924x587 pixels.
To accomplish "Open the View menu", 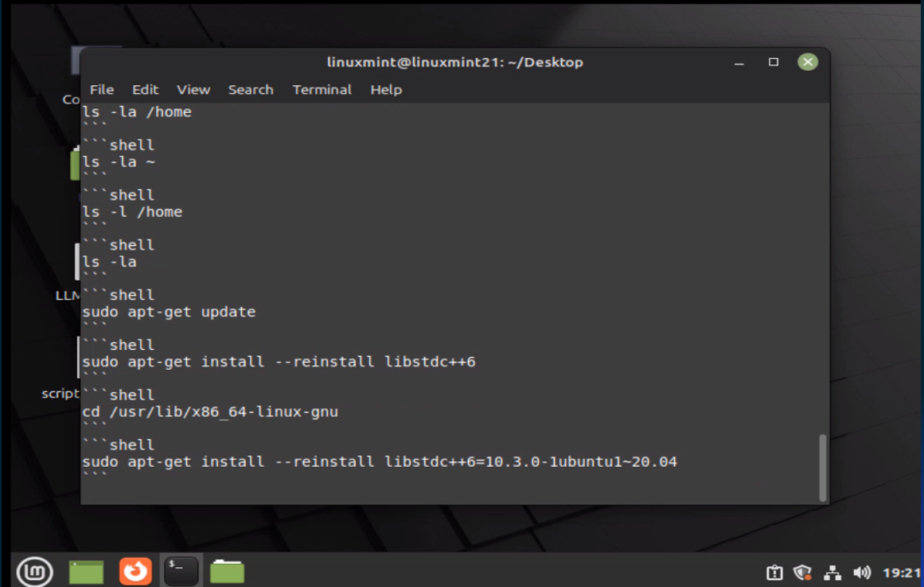I will (x=193, y=90).
